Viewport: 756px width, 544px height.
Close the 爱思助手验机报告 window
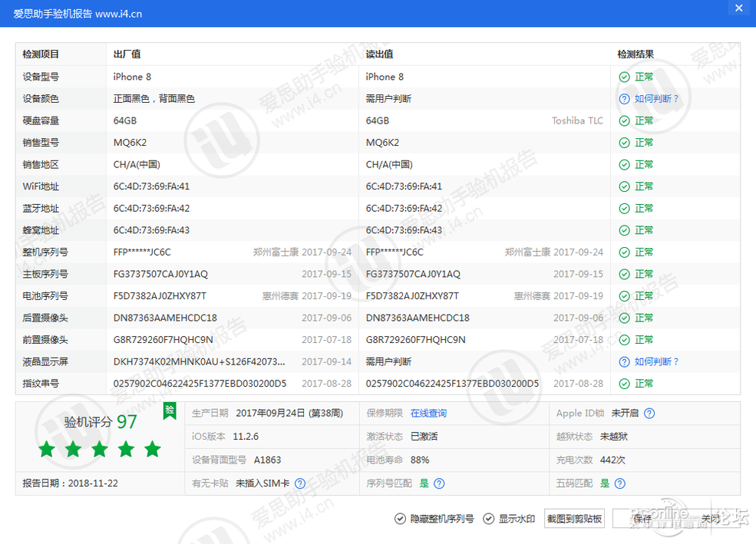pos(738,8)
